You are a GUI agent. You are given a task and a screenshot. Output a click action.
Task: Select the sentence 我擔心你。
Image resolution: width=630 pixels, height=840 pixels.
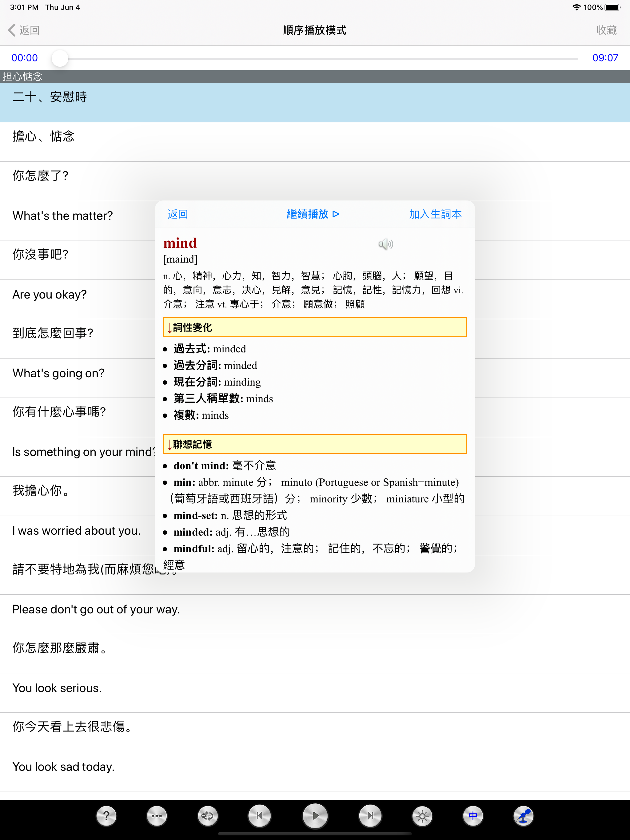click(78, 496)
